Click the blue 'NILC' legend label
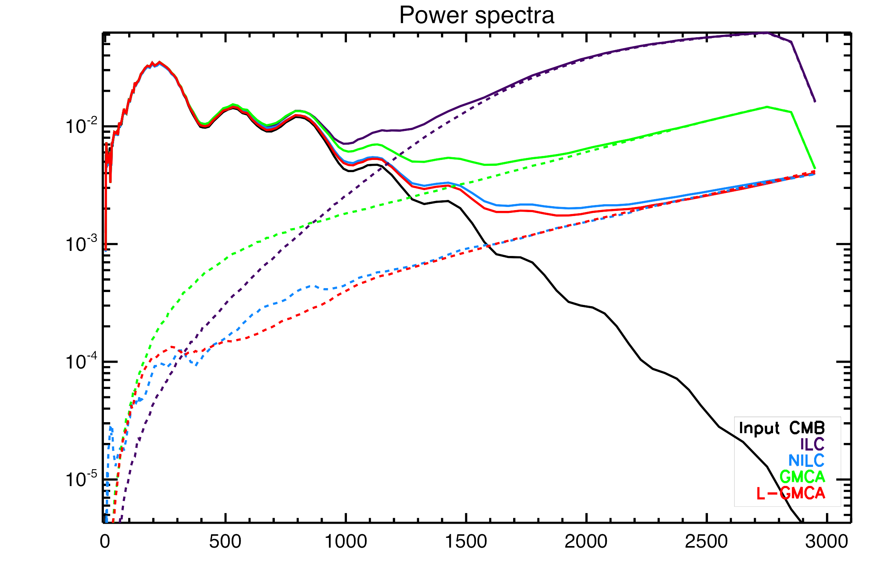The height and width of the screenshot is (588, 882). tap(806, 461)
